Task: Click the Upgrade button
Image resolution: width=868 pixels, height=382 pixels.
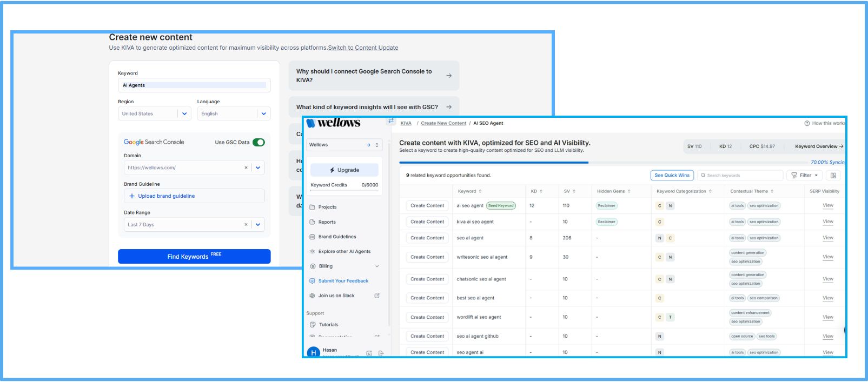Action: (344, 170)
